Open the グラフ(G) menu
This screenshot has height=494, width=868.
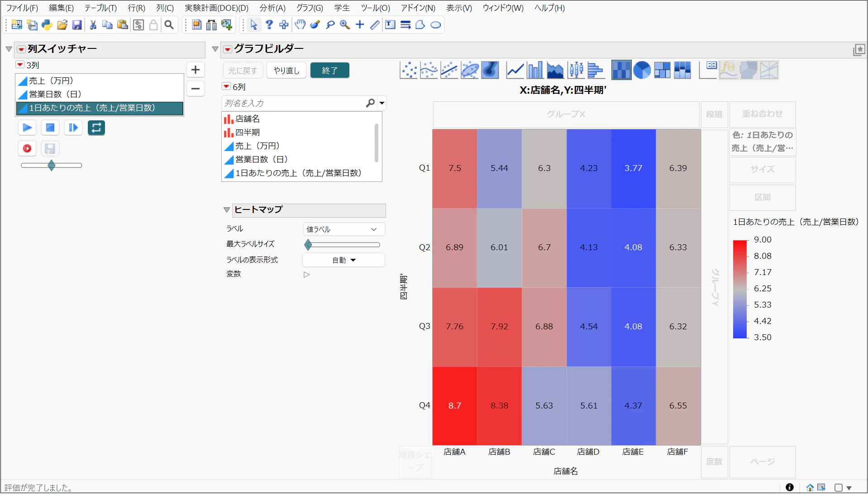310,8
